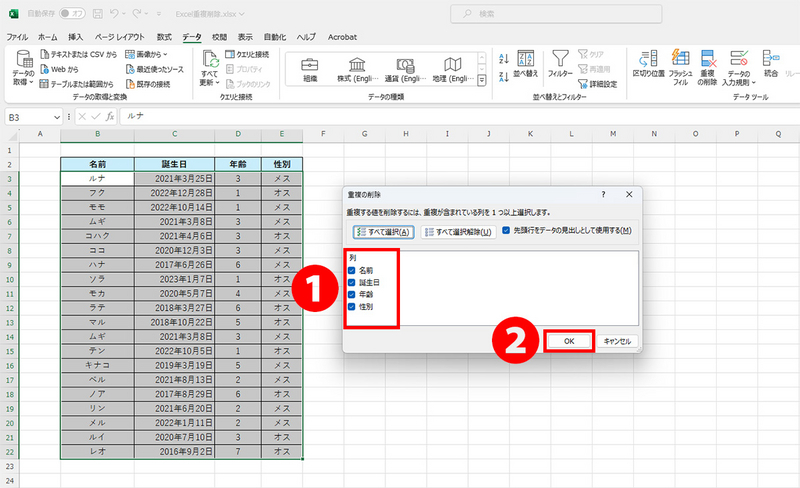The image size is (800, 488).
Task: Click the Get Data (データの取得) icon
Action: point(23,60)
